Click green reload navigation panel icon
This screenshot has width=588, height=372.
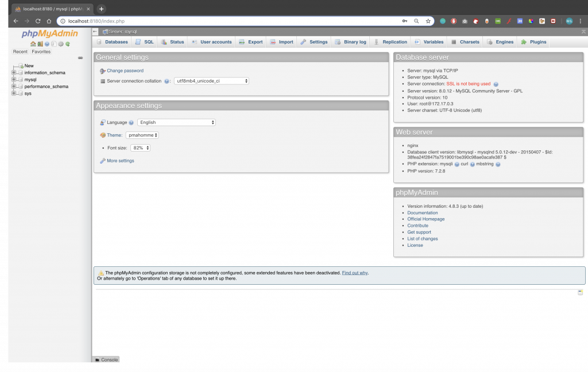(x=68, y=44)
